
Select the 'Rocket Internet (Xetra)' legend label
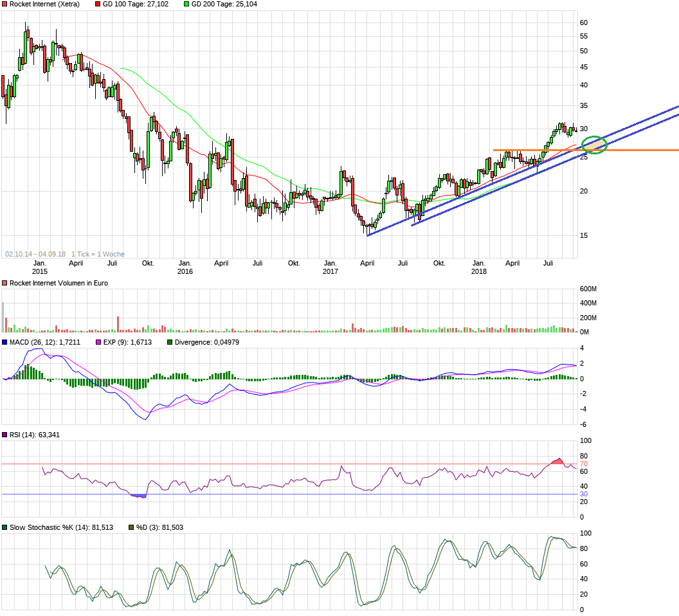coord(44,5)
